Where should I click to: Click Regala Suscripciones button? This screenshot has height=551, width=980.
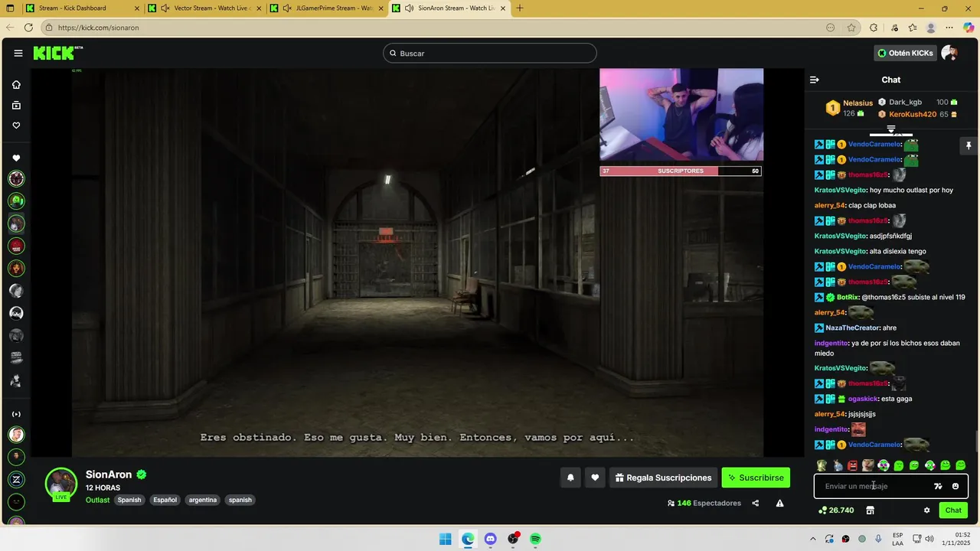(663, 478)
